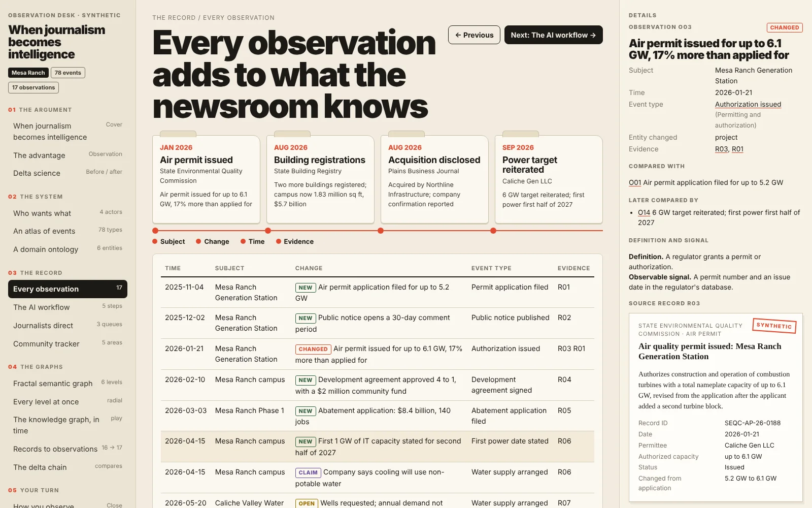Screen dimensions: 812x508
Task: Select the Abatement application $8.4 billion row
Action: 378,416
